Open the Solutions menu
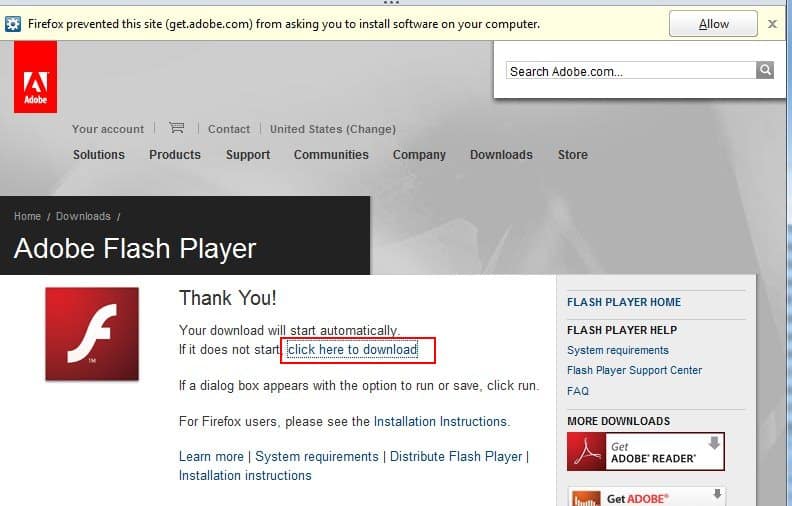Image resolution: width=792 pixels, height=506 pixels. pos(98,155)
